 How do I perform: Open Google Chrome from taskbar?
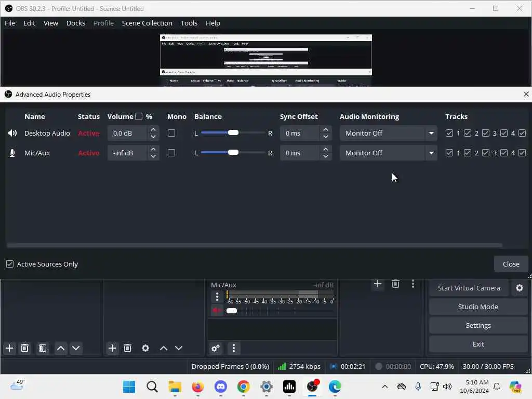coord(244,387)
